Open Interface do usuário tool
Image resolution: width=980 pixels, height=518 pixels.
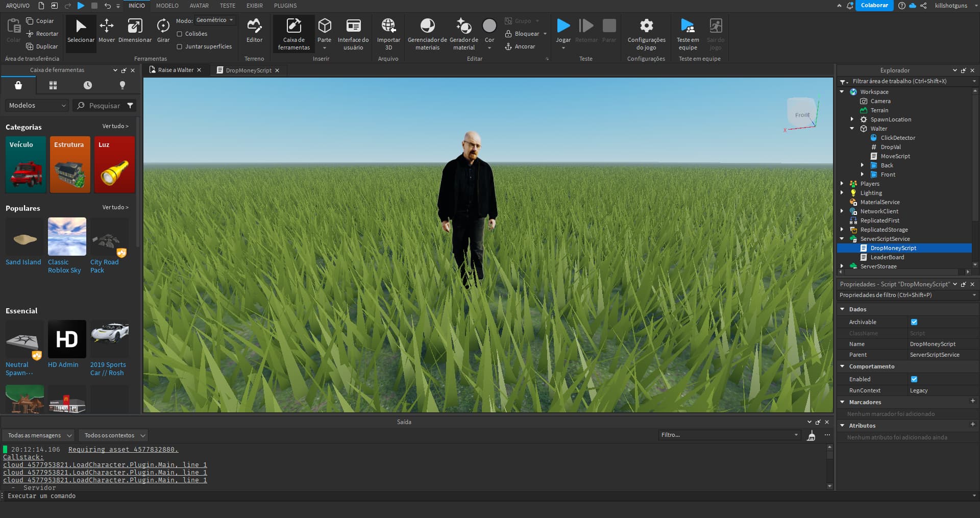coord(353,34)
